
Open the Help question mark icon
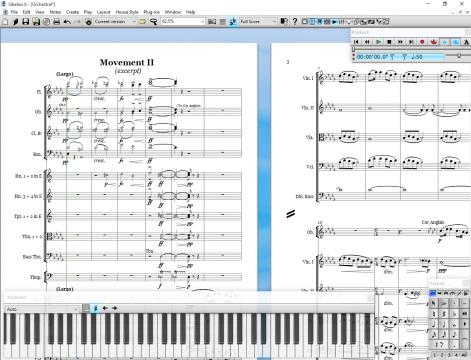pyautogui.click(x=294, y=22)
